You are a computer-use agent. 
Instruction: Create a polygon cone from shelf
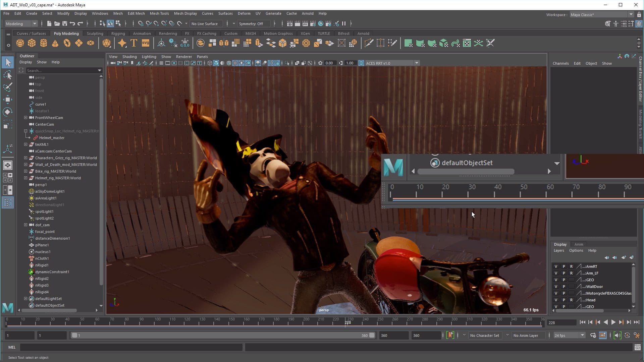tap(55, 43)
